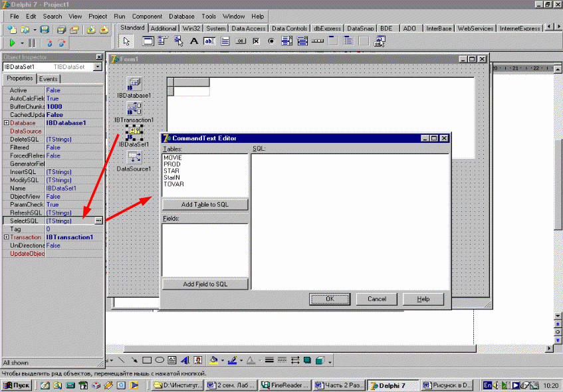This screenshot has height=392, width=563.
Task: Click the Add Field to SQL button
Action: tap(205, 284)
